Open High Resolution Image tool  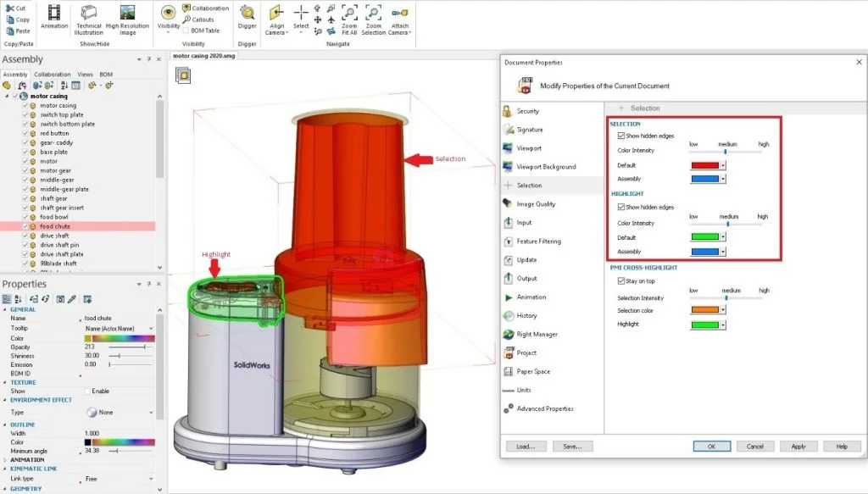click(127, 19)
